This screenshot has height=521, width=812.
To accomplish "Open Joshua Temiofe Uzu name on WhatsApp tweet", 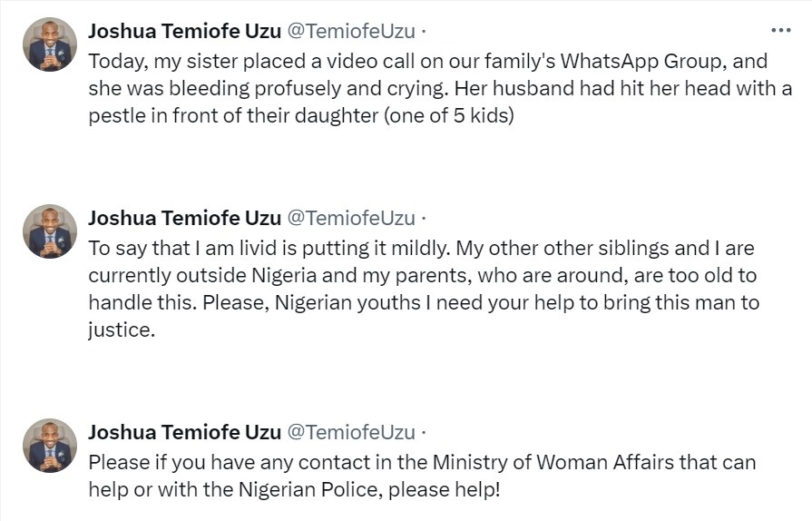I will [184, 31].
